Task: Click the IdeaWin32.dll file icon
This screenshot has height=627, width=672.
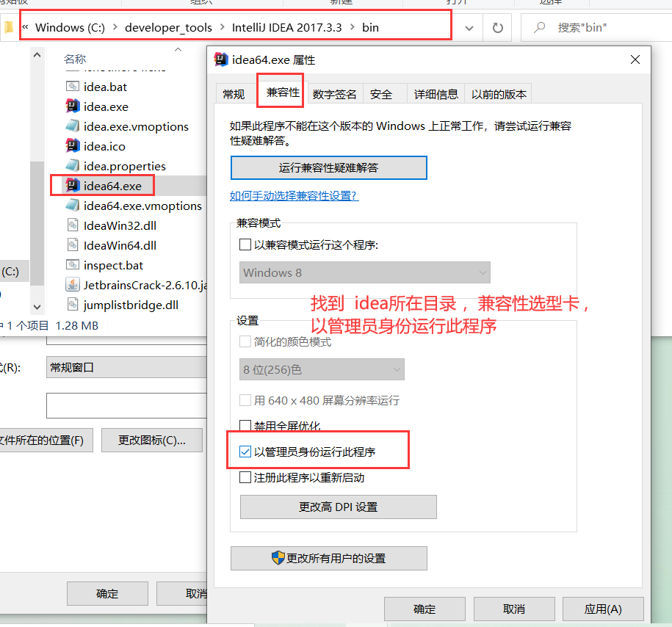Action: [x=73, y=225]
